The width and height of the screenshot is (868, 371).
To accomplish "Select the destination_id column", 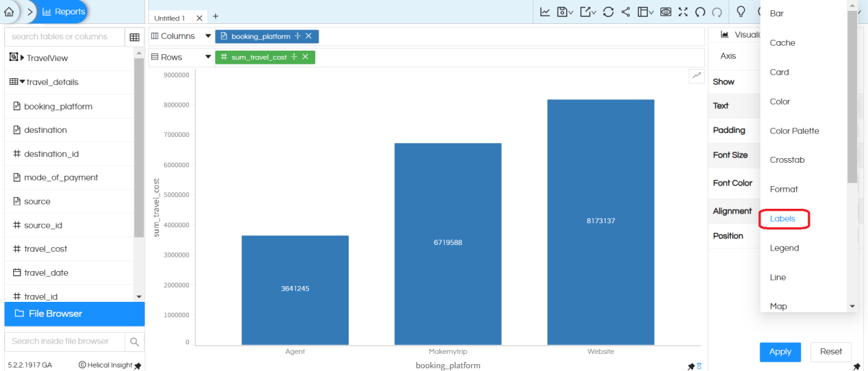I will 51,154.
